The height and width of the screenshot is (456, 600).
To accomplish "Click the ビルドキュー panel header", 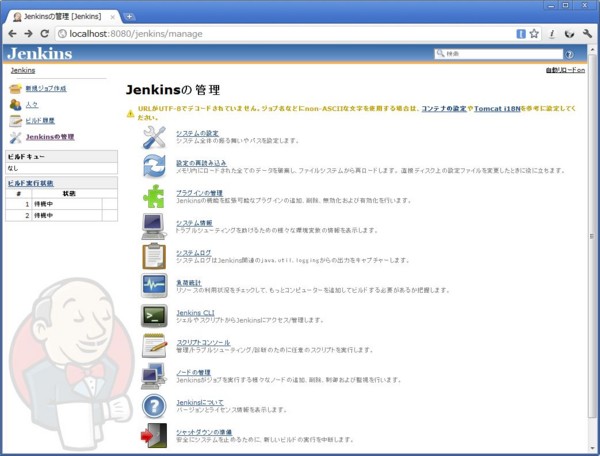I will (62, 157).
